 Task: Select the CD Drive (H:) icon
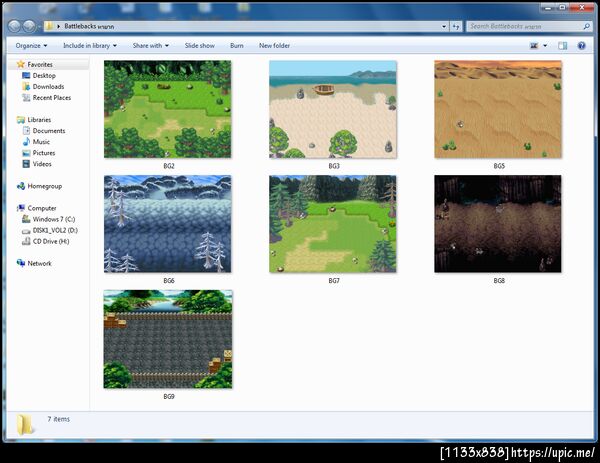pyautogui.click(x=26, y=241)
